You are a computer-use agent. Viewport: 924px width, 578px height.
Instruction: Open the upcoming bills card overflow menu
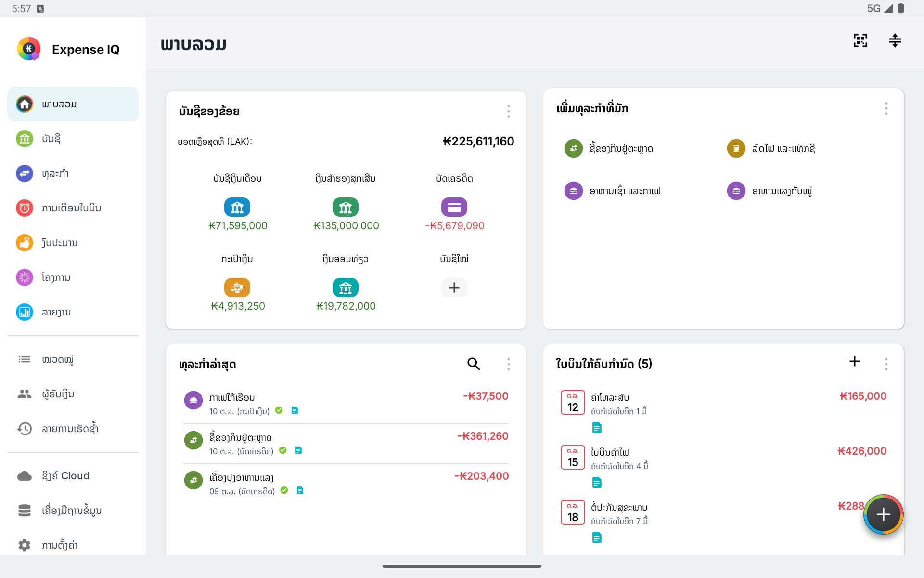(x=886, y=364)
